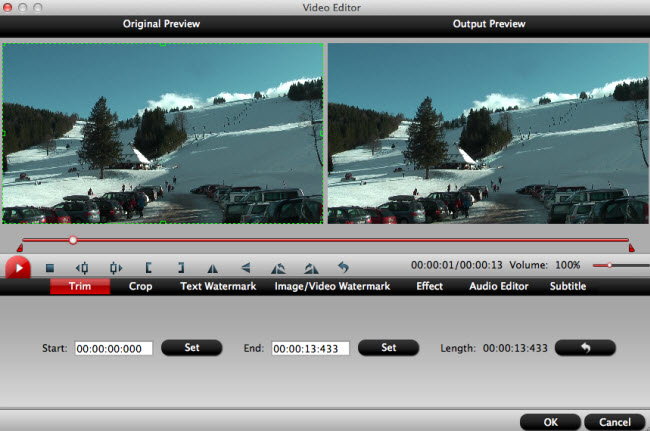Open the Audio Editor tab
The height and width of the screenshot is (431, 650).
[x=499, y=286]
